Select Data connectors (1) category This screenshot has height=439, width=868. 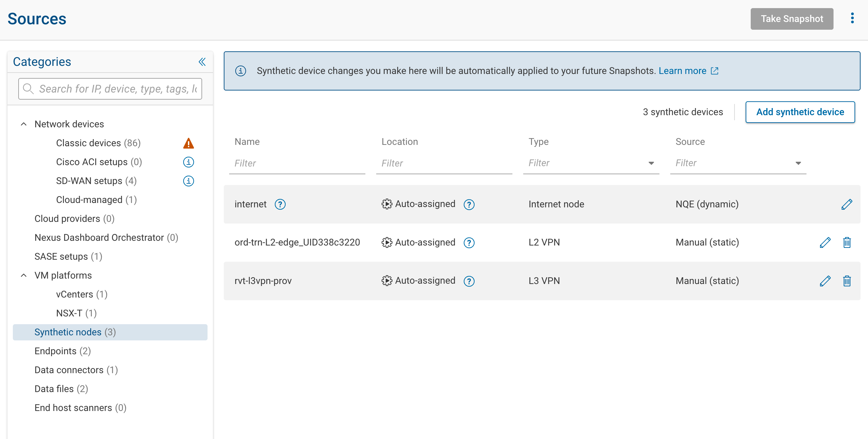pos(76,370)
